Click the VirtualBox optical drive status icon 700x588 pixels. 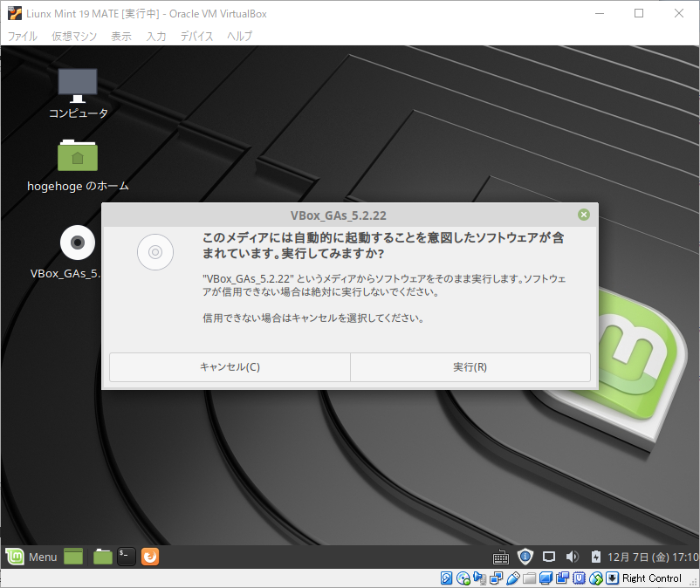click(463, 578)
